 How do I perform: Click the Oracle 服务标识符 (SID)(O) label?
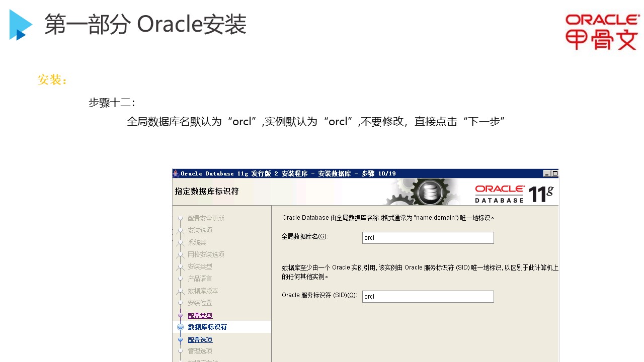(319, 295)
